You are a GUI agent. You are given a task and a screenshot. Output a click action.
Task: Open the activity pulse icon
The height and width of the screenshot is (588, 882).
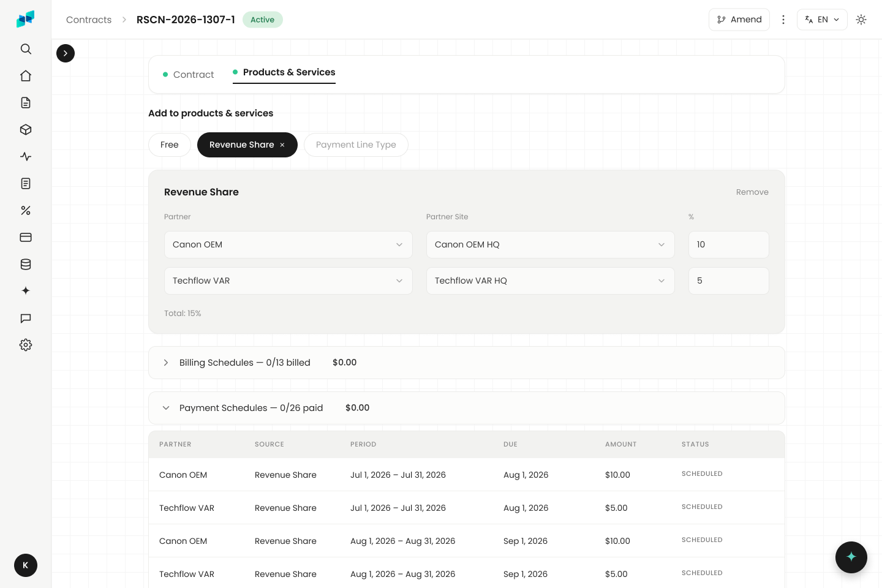click(26, 157)
